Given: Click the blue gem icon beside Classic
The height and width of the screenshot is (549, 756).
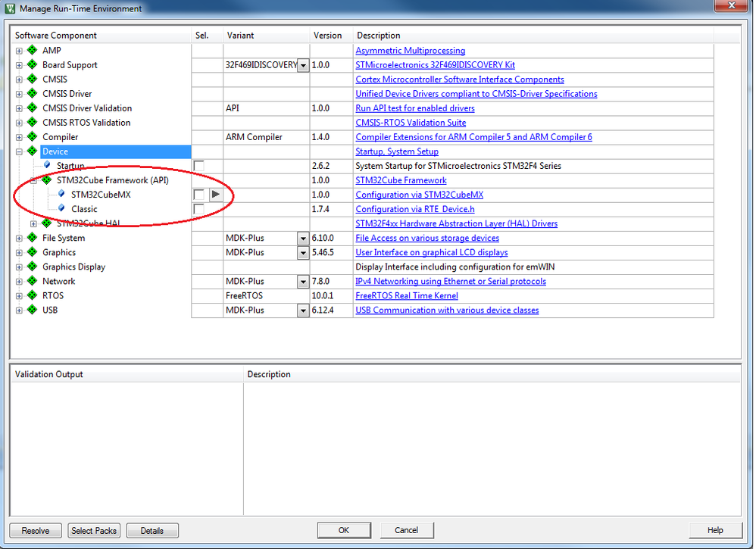Looking at the screenshot, I should coord(61,209).
